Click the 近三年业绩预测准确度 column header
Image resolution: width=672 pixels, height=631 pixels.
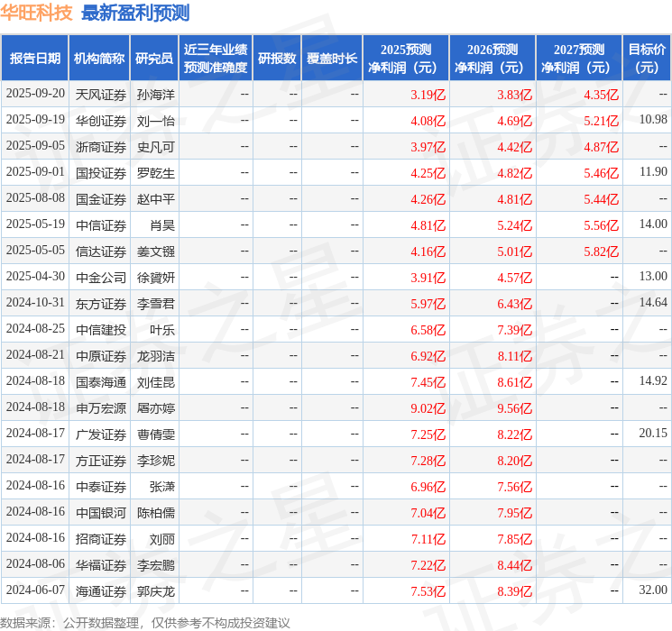pos(216,59)
